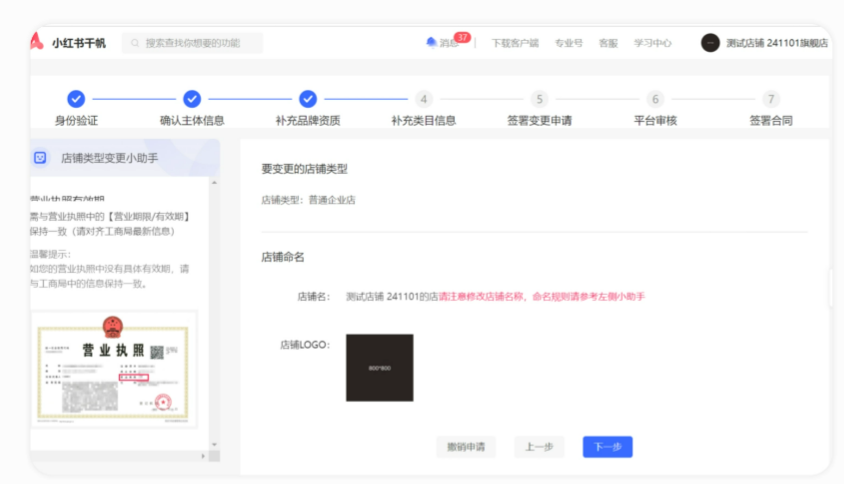Click the blue 下一步 button
The height and width of the screenshot is (484, 844).
[x=608, y=447]
